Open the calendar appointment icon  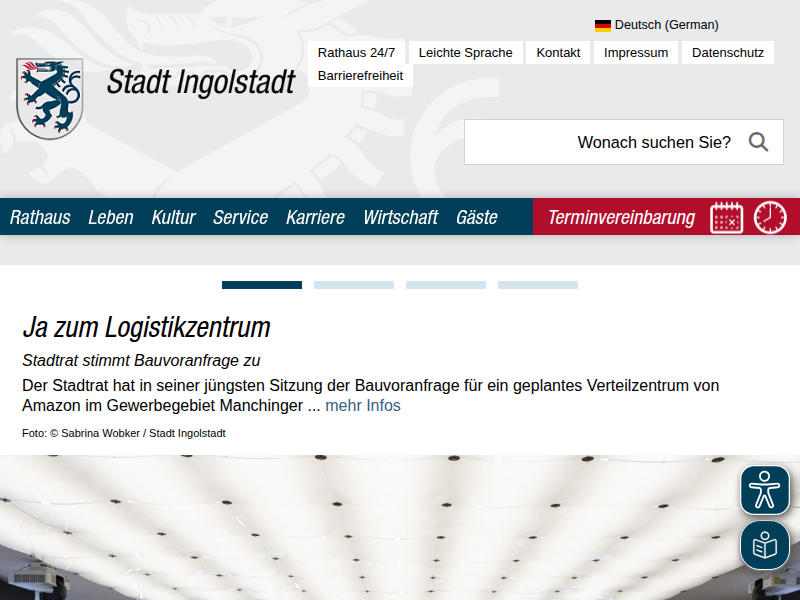click(x=727, y=217)
